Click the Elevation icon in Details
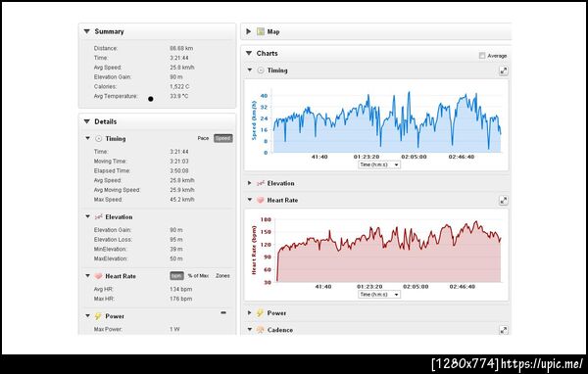The image size is (588, 374). (x=98, y=217)
